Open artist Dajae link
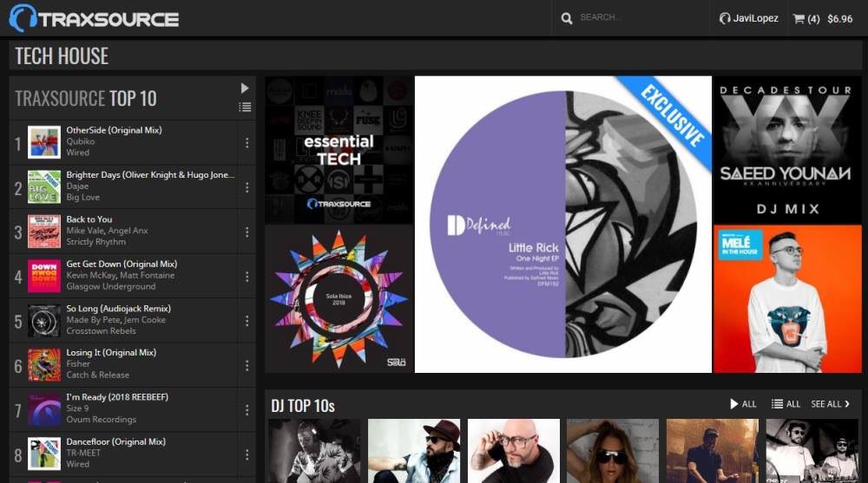The height and width of the screenshot is (483, 868). tap(77, 186)
